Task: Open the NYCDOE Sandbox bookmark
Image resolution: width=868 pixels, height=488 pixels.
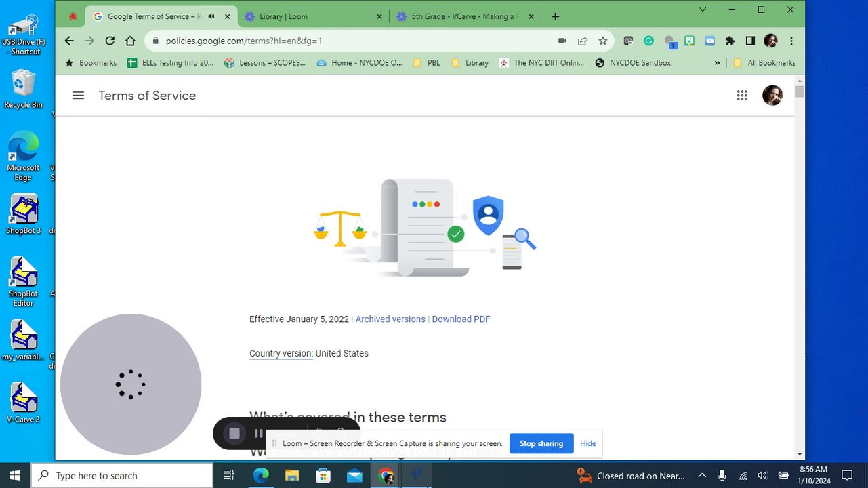Action: (x=633, y=63)
